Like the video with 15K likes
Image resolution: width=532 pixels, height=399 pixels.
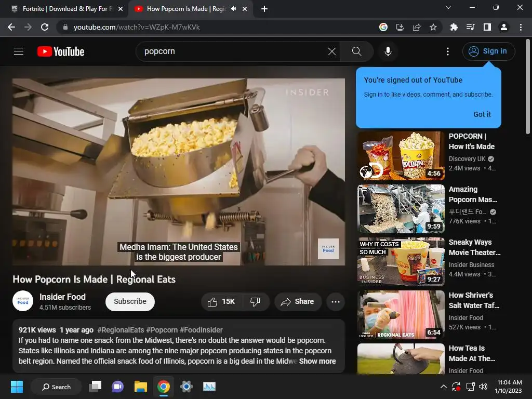222,302
